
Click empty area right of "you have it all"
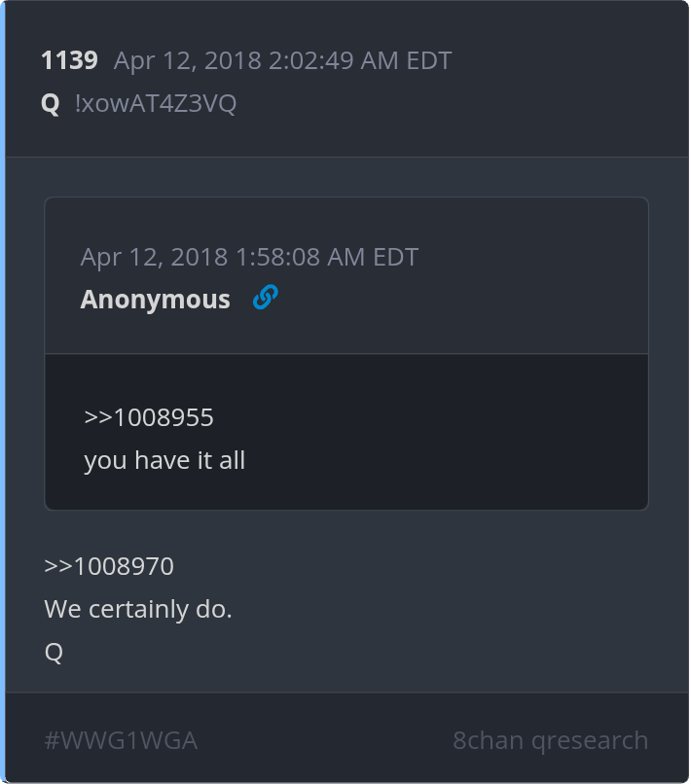coord(438,460)
